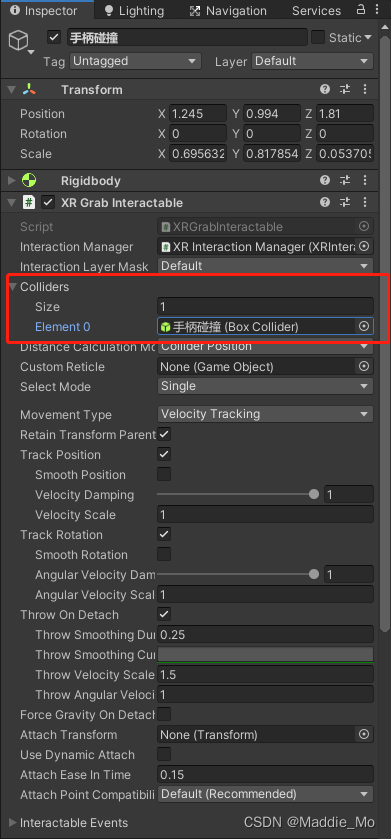Click the Inspector lock icon
This screenshot has height=839, width=391.
(x=361, y=9)
